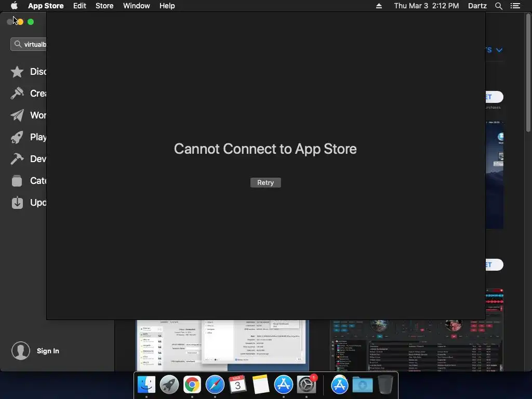The width and height of the screenshot is (532, 399).
Task: Open Spotlight search from menu bar
Action: (x=499, y=6)
